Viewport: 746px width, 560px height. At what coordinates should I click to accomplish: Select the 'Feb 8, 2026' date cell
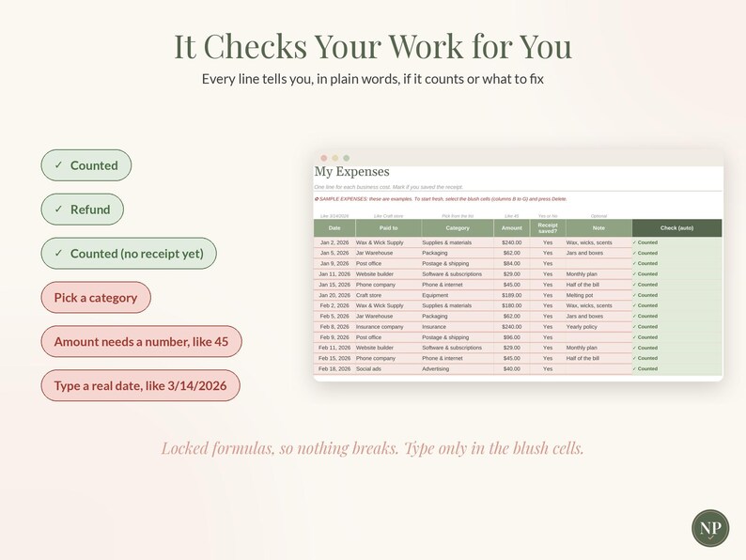pos(334,327)
